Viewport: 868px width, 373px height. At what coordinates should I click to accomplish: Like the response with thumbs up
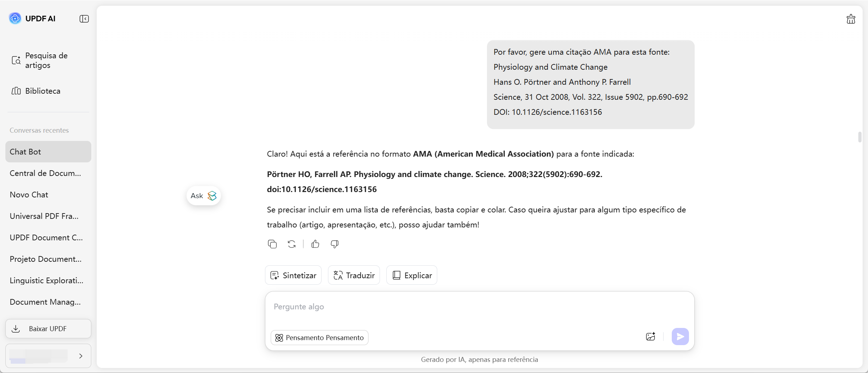(315, 244)
